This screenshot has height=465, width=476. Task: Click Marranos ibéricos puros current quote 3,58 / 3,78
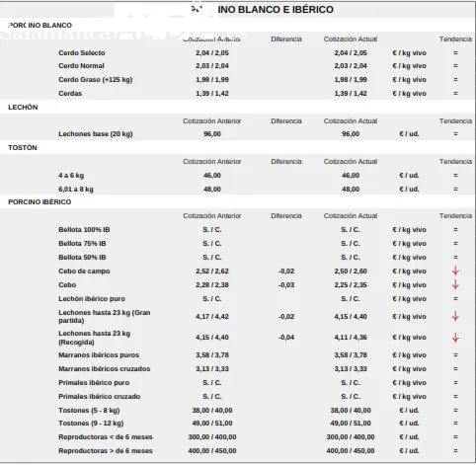(351, 355)
